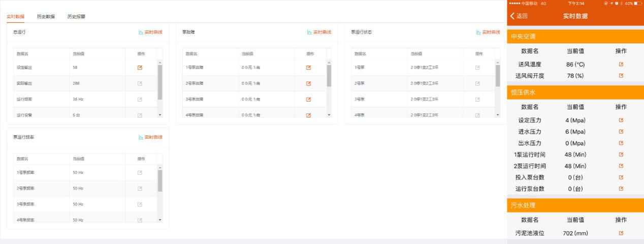Edit the 3号泵故障 row
This screenshot has width=644, height=244.
pos(308,99)
